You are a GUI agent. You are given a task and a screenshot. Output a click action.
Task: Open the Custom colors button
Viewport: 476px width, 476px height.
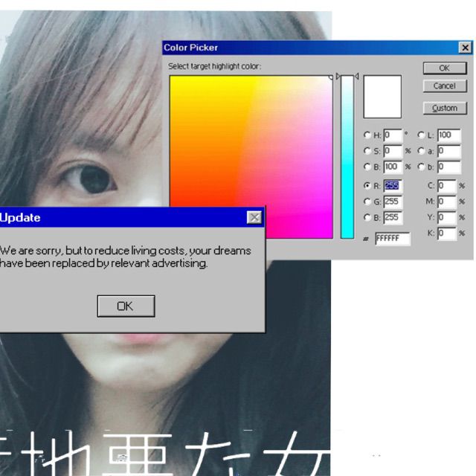tap(444, 108)
